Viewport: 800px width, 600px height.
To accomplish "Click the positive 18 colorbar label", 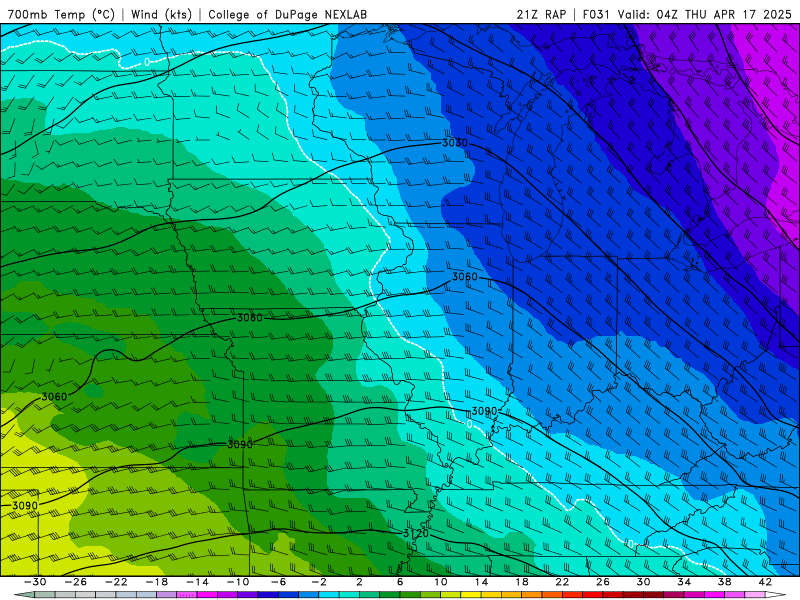I will [521, 582].
